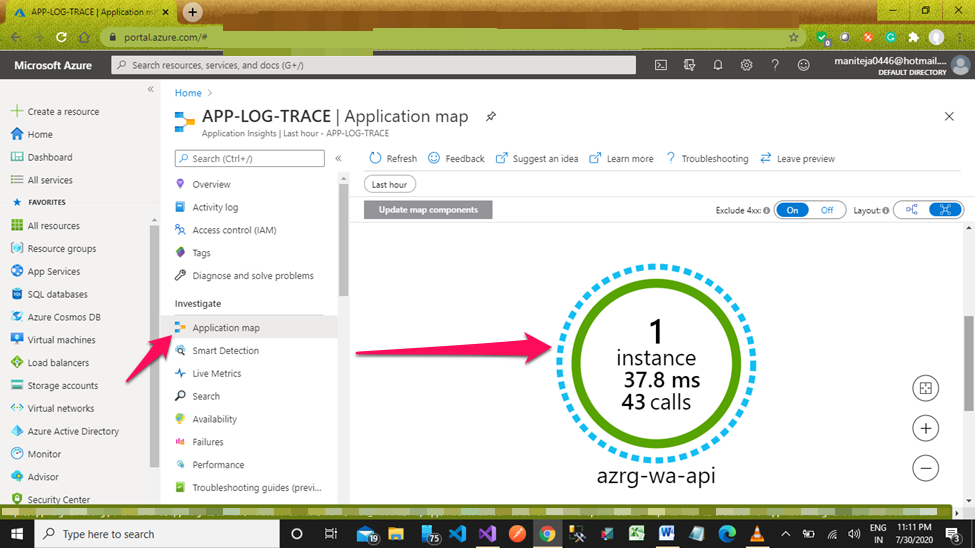Click Home breadcrumb link
The width and height of the screenshot is (975, 548).
tap(188, 93)
